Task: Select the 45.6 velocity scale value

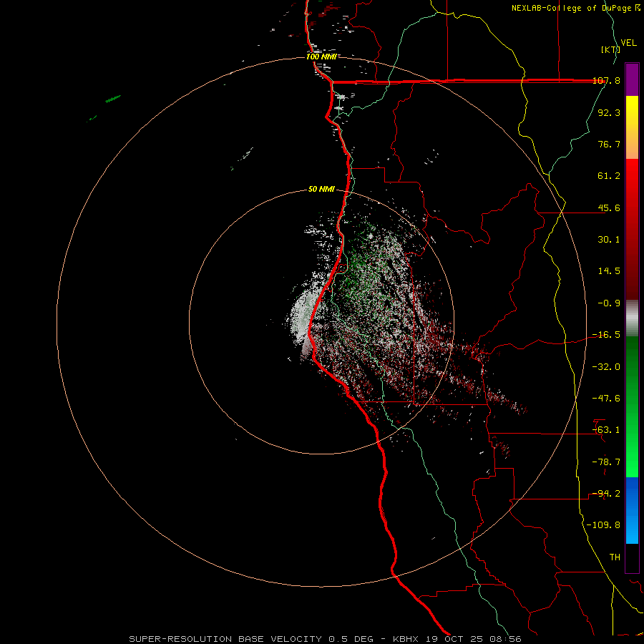Action: [x=609, y=208]
